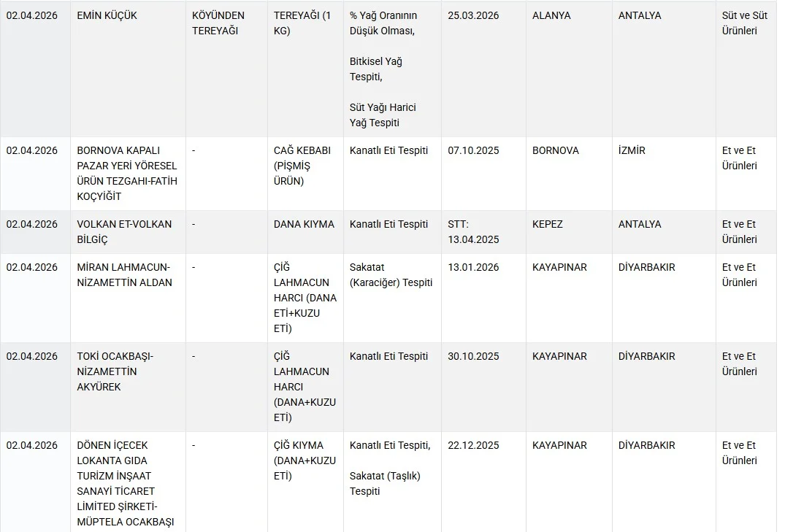Click the Sakatat (Karaciğer) Tespiti cell
This screenshot has height=532, width=785.
click(391, 275)
